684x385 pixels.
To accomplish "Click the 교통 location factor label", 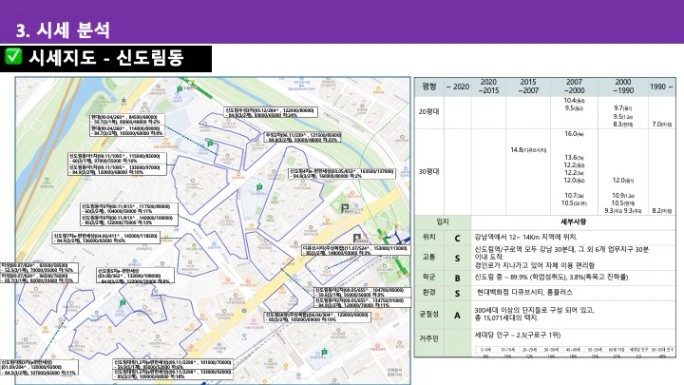I will click(429, 257).
